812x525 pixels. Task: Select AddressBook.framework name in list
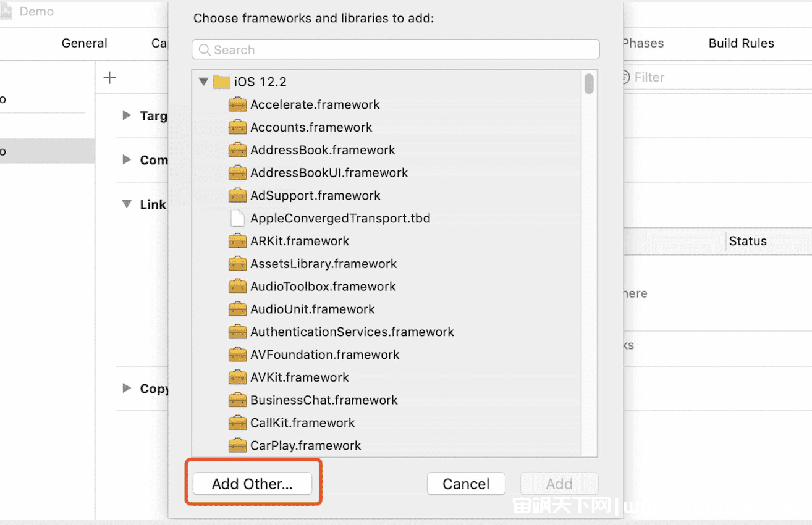click(x=323, y=150)
